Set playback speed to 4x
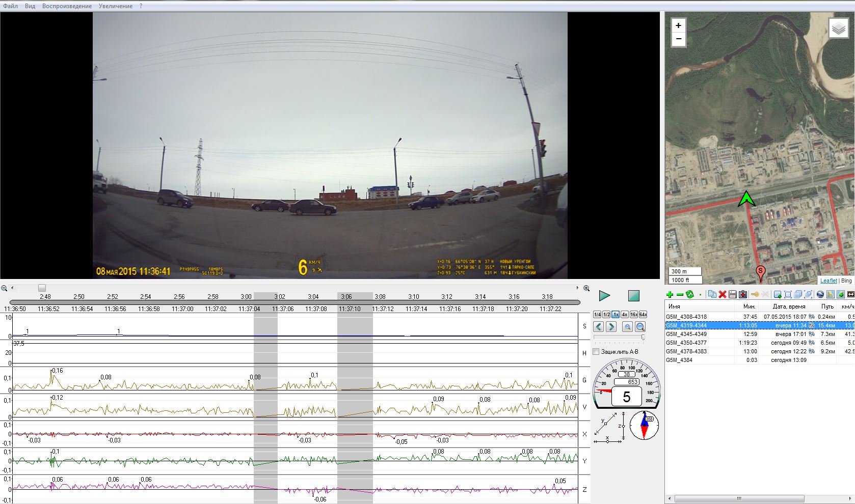Screen dimensions: 855x504 625,315
